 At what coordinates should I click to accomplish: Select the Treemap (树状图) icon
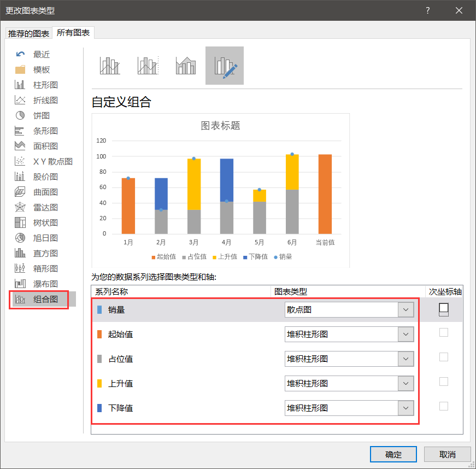point(20,222)
